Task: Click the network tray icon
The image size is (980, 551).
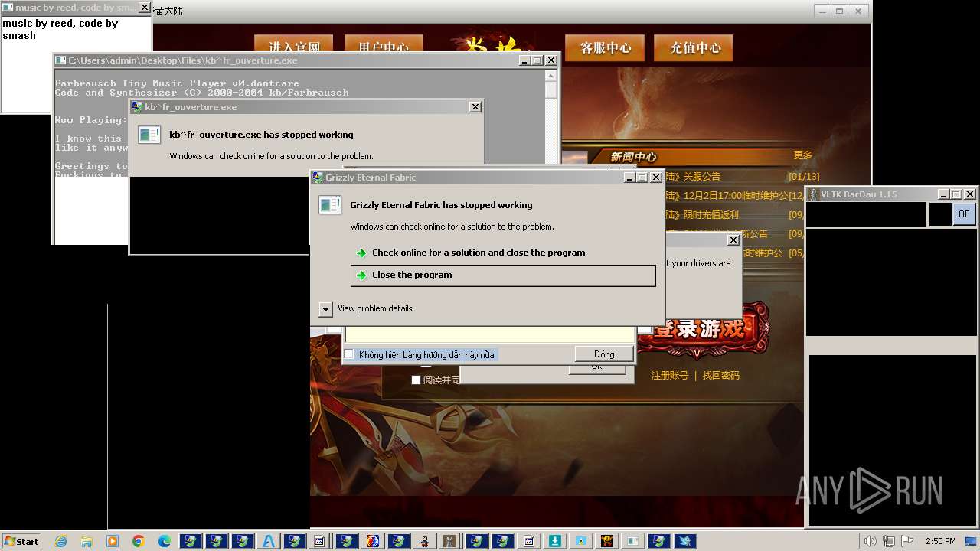Action: (x=890, y=541)
